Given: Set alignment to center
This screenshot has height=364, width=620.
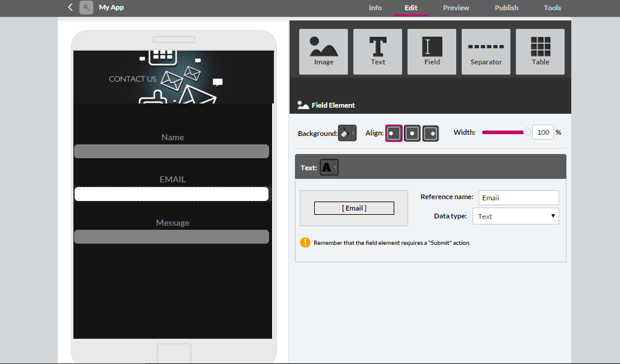Looking at the screenshot, I should coord(412,133).
